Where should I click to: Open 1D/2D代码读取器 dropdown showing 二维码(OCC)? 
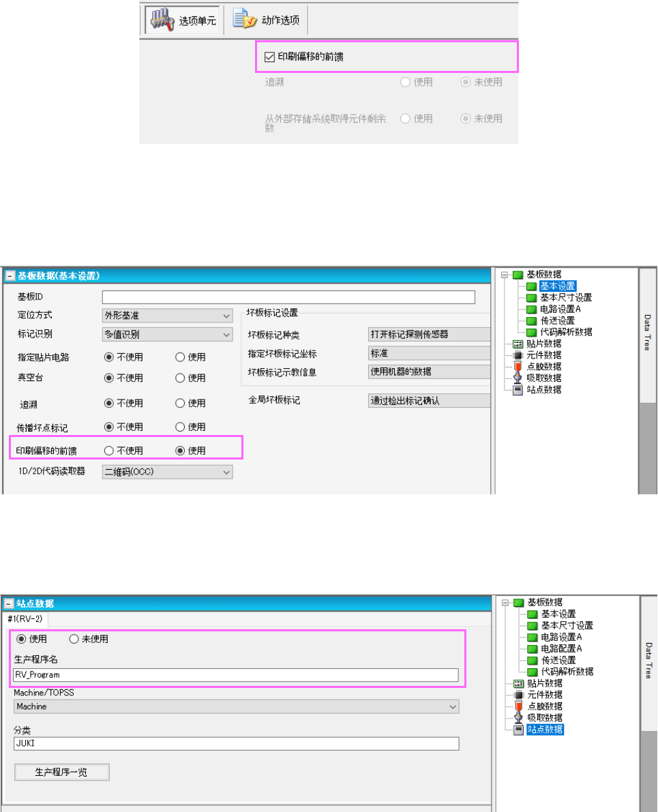[167, 472]
